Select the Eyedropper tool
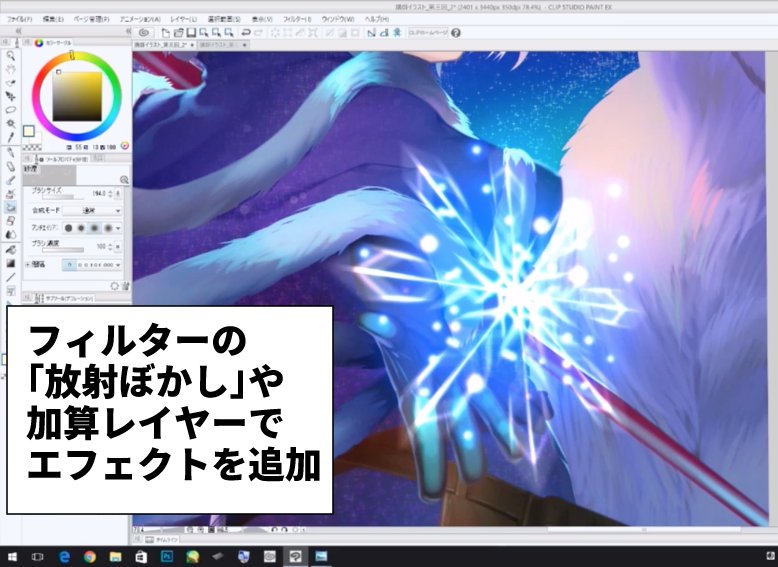The width and height of the screenshot is (778, 567). (x=10, y=136)
